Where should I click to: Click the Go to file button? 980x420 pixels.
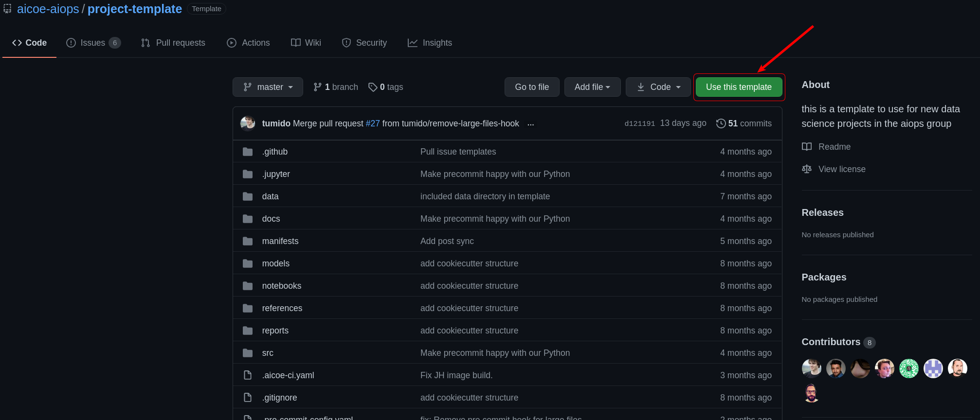pyautogui.click(x=532, y=87)
